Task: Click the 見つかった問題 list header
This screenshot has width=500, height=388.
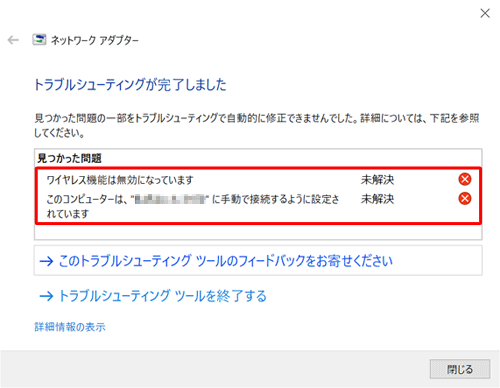Action: pos(70,158)
